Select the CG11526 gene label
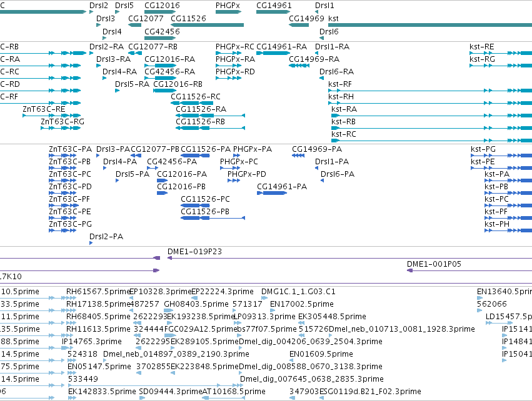Screen dimensions: 532x401 pyautogui.click(x=188, y=18)
